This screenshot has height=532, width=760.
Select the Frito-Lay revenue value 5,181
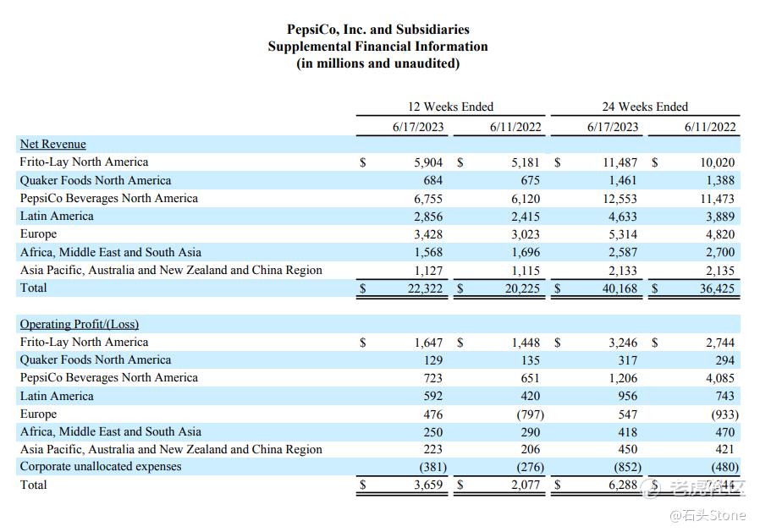coord(526,162)
